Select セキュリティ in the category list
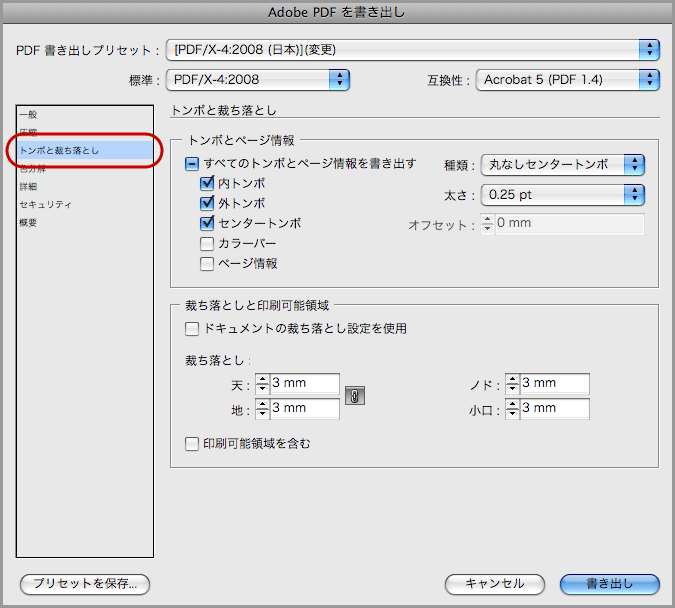Screen dimensions: 675x608 tap(85, 205)
